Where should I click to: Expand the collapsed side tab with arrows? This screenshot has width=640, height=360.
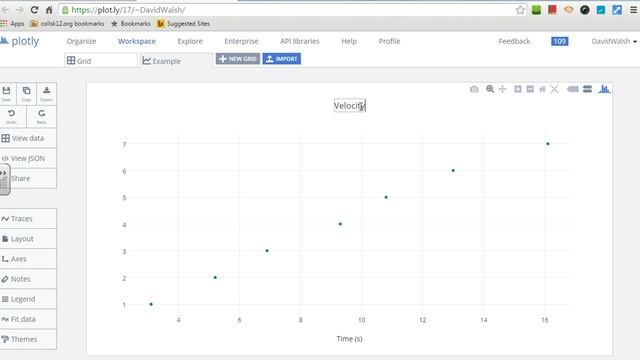tap(4, 180)
